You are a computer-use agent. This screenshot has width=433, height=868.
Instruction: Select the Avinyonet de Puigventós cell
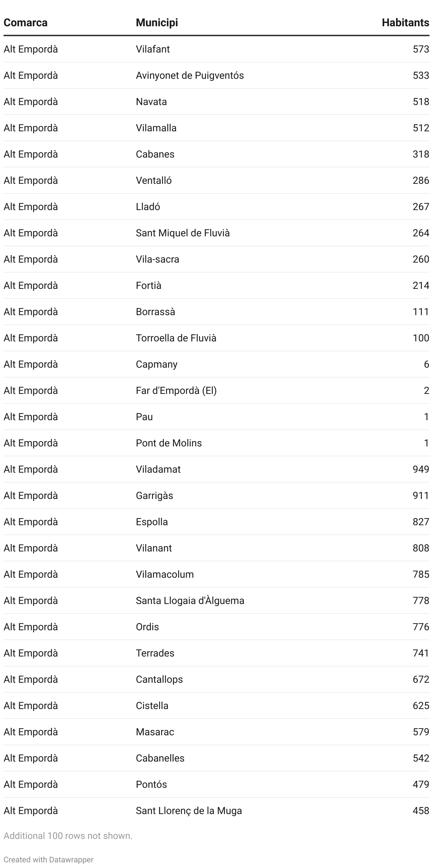click(x=190, y=75)
